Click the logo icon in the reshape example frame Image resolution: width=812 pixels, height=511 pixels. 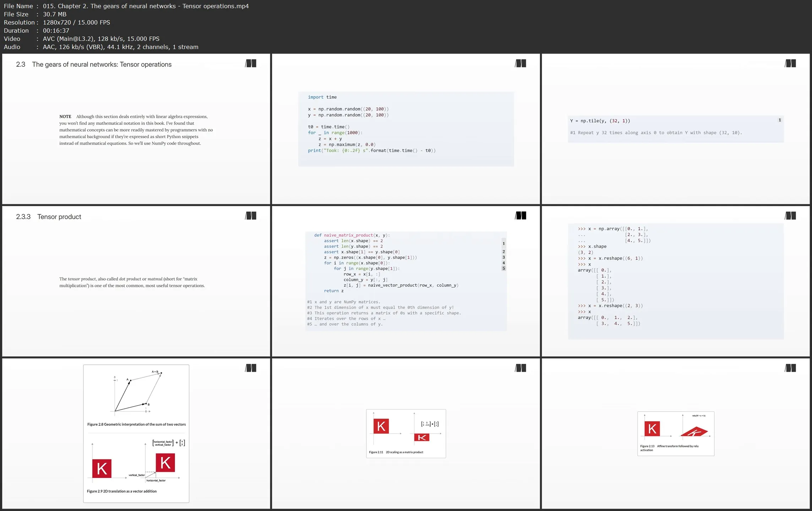pos(790,216)
